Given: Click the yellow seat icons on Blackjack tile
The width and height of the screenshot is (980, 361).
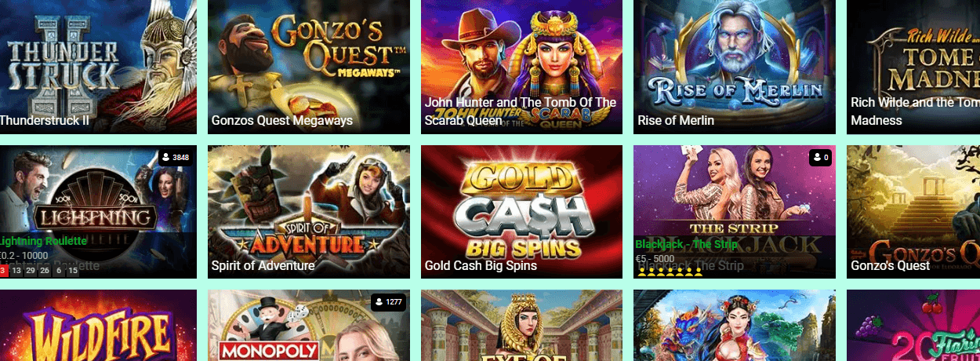Looking at the screenshot, I should pos(670,272).
